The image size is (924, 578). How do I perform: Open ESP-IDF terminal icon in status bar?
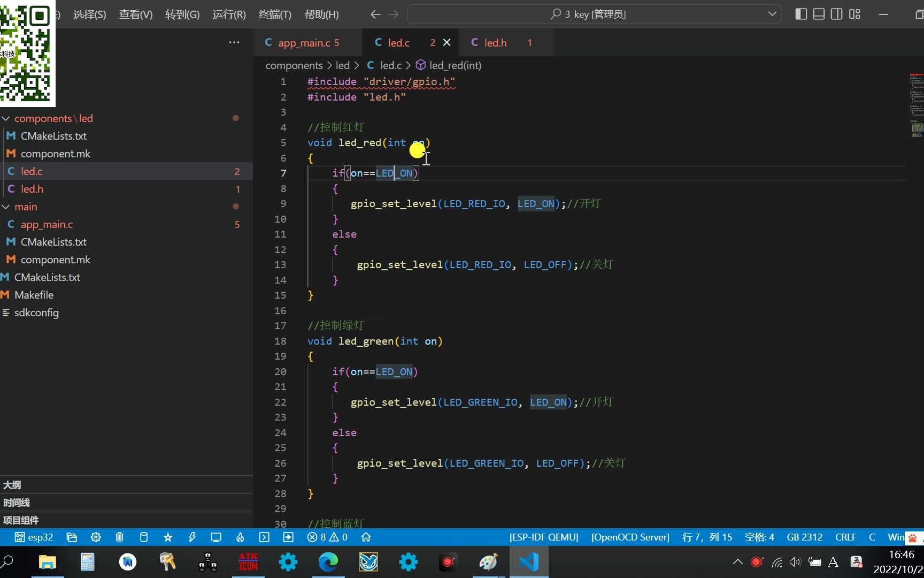tap(264, 537)
